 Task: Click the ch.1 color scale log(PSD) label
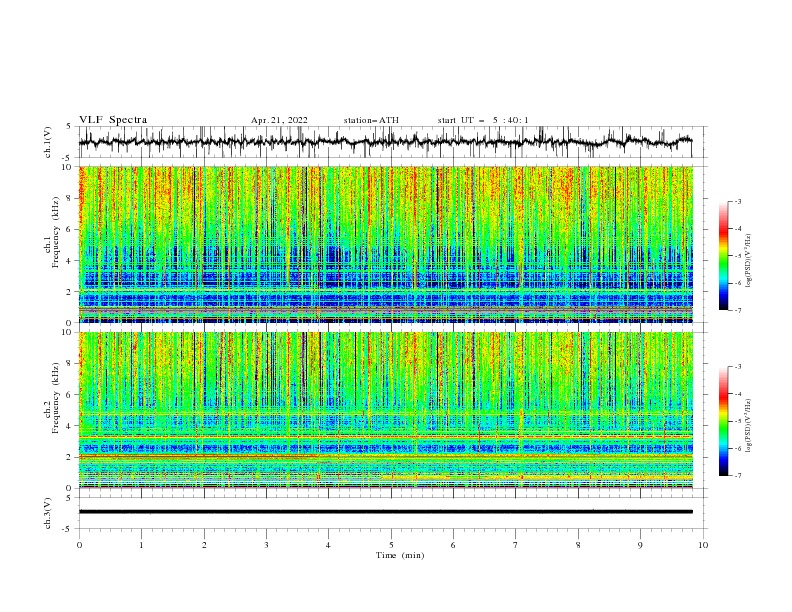(749, 261)
